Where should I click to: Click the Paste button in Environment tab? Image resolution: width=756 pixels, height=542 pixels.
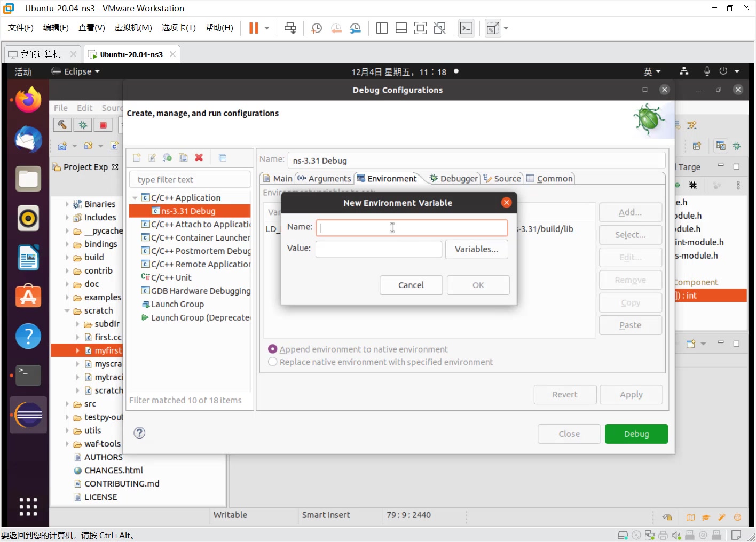coord(631,325)
